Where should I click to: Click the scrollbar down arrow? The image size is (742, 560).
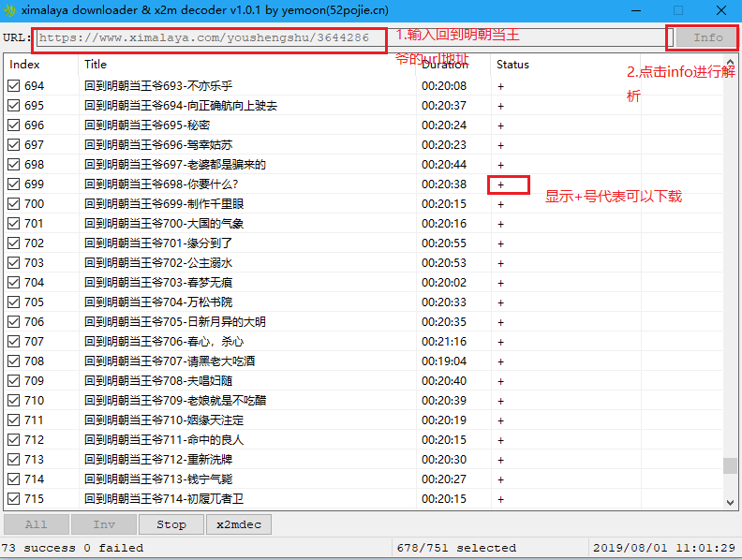click(730, 502)
